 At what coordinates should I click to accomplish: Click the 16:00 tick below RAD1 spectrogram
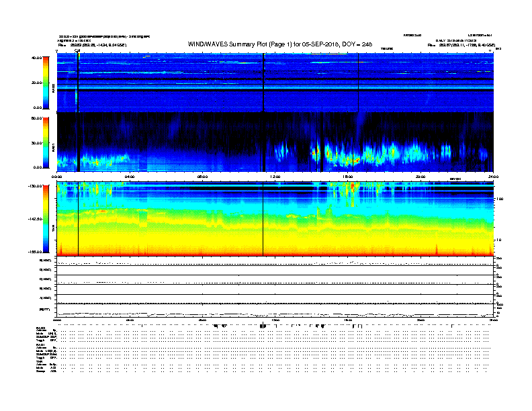coord(348,177)
